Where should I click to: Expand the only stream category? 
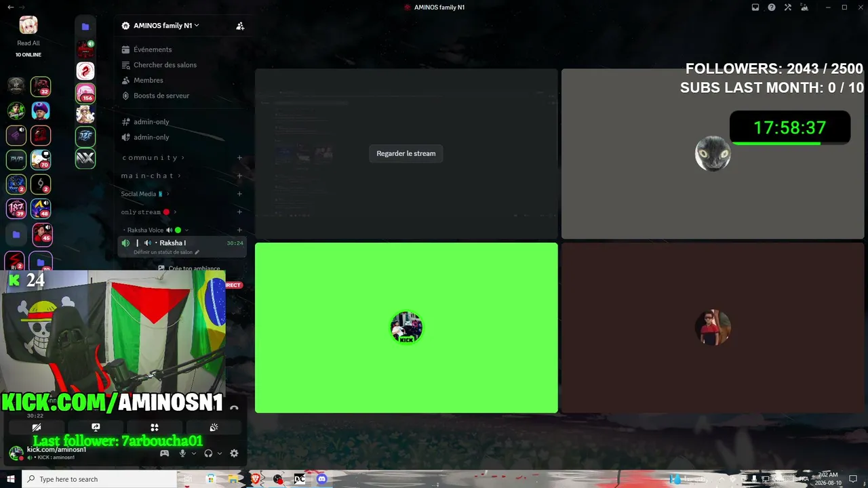tap(148, 212)
